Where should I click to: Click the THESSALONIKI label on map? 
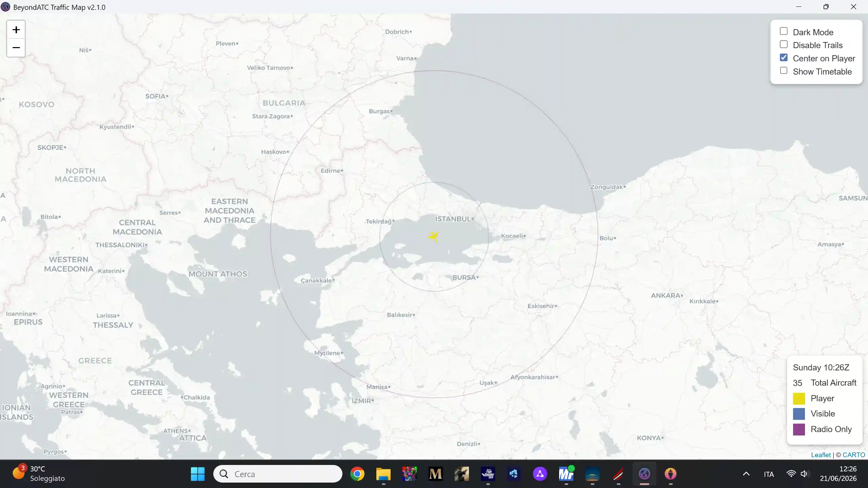(120, 245)
